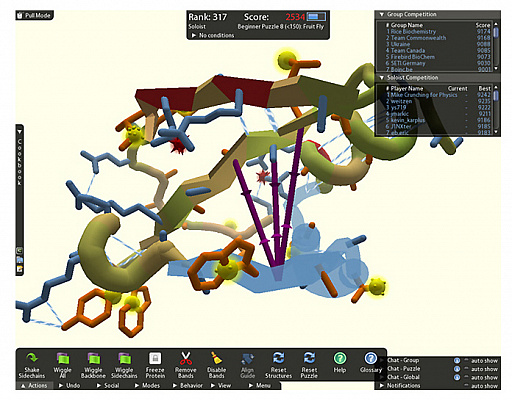Screen dimensions: 512x401
Task: Run the Wiggle All tool
Action: pyautogui.click(x=62, y=359)
